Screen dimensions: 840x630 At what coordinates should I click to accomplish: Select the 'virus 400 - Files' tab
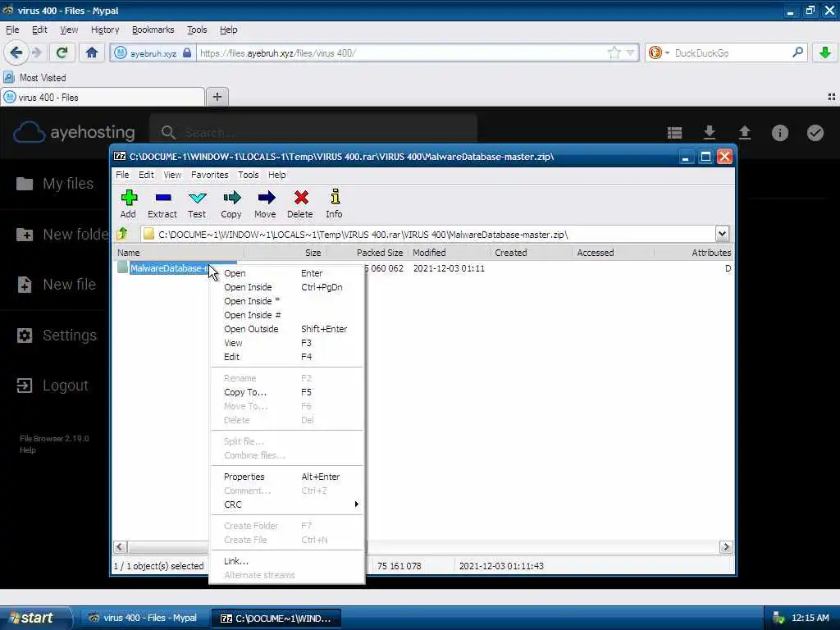pyautogui.click(x=103, y=98)
